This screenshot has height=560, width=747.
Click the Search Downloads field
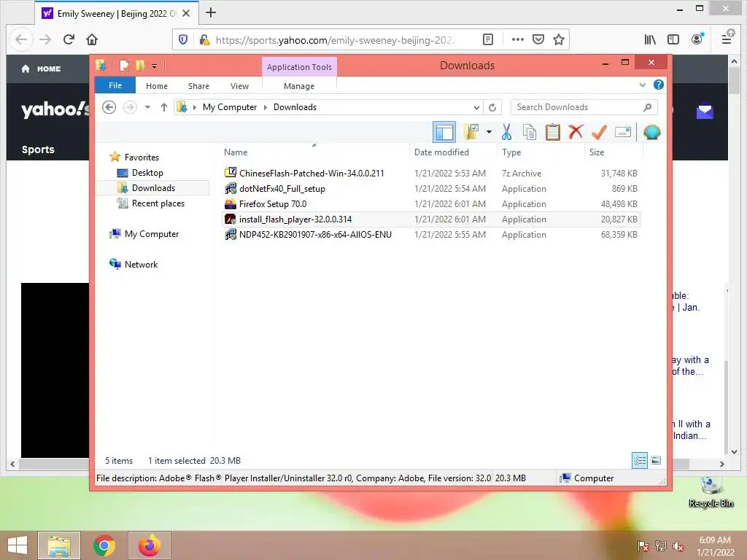(584, 107)
